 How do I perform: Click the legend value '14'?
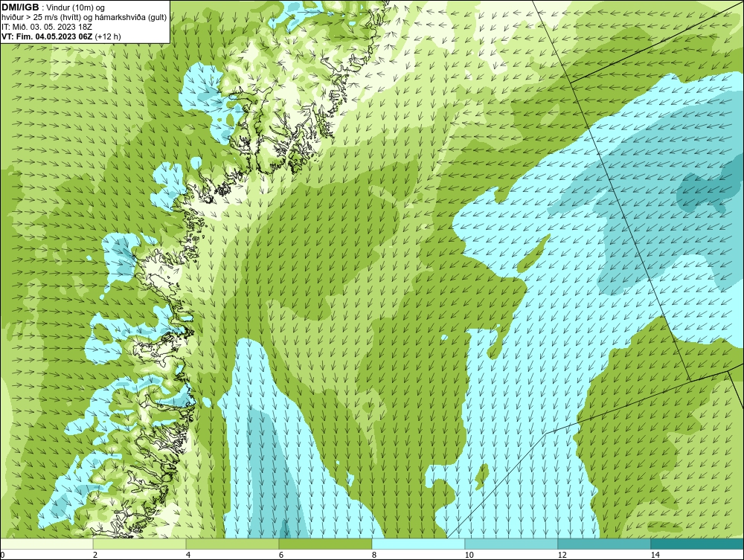[655, 555]
